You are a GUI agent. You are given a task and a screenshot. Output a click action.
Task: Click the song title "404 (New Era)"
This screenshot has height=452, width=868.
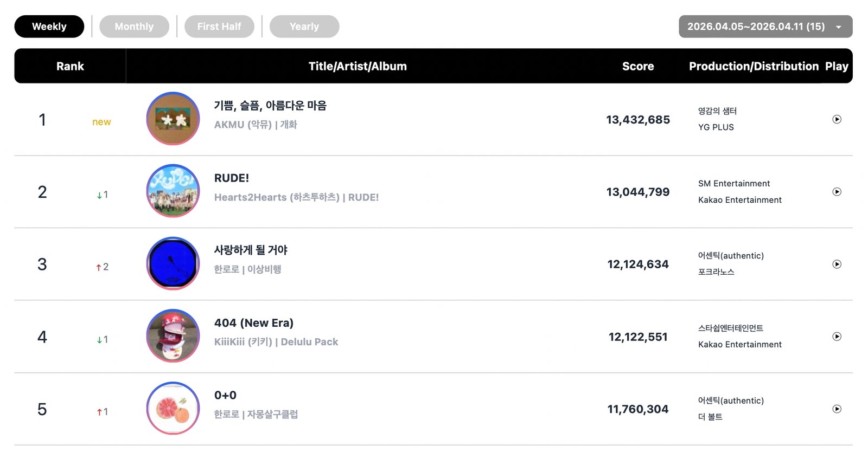(x=254, y=322)
